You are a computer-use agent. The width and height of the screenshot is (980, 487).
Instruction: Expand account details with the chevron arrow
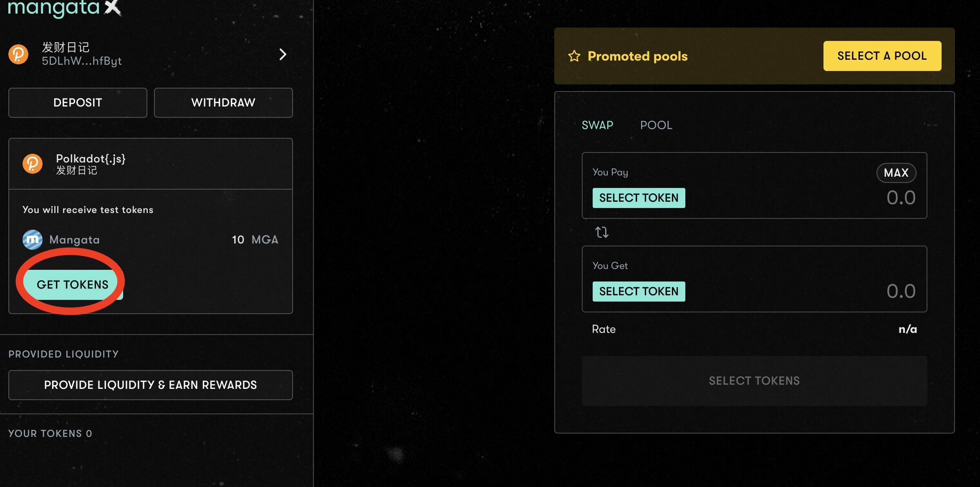click(283, 54)
